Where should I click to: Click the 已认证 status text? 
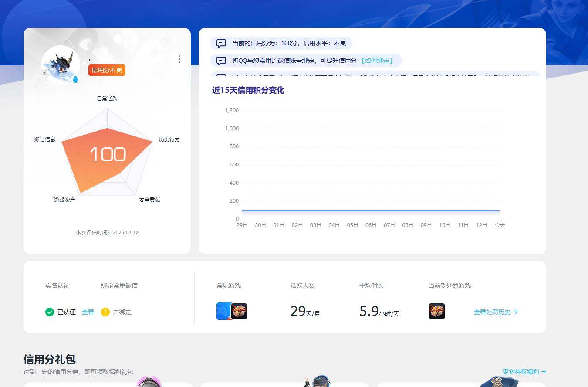point(67,312)
